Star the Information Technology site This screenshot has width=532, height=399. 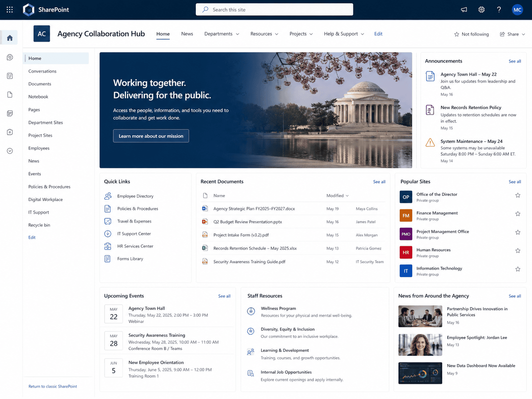pos(518,269)
